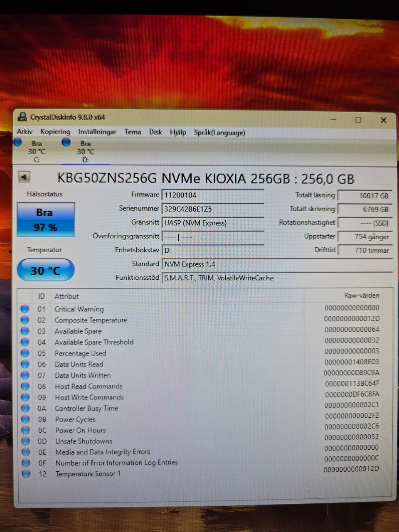Viewport: 399px width, 532px height.
Task: Click the disk title KBG50ZNS256G NVMe KIOXIA
Action: pos(205,179)
